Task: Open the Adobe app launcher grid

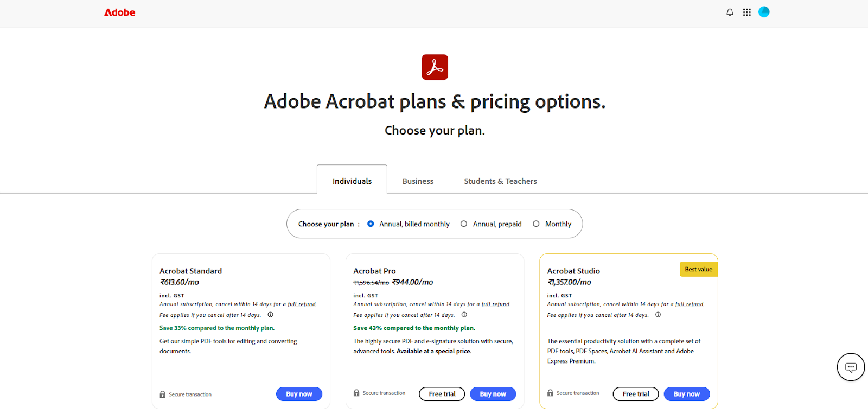Action: [746, 12]
